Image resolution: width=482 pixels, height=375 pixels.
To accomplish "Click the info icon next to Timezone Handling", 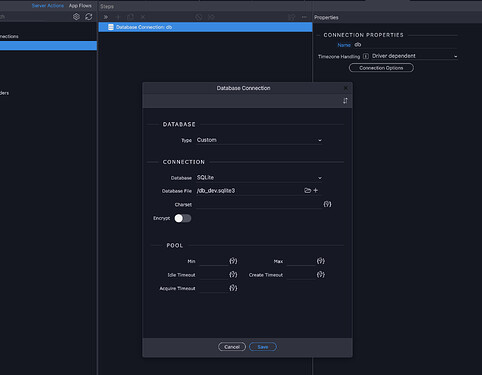I will click(366, 56).
